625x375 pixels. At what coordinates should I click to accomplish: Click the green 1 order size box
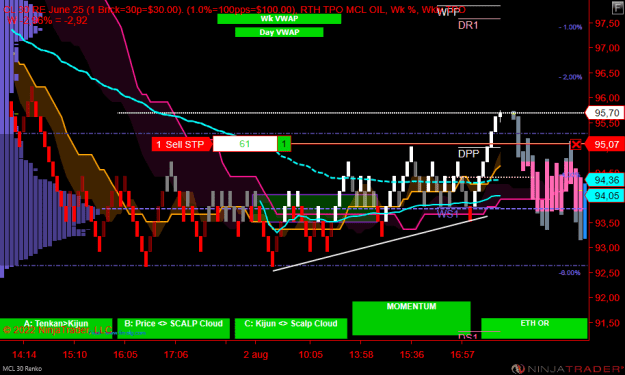284,144
